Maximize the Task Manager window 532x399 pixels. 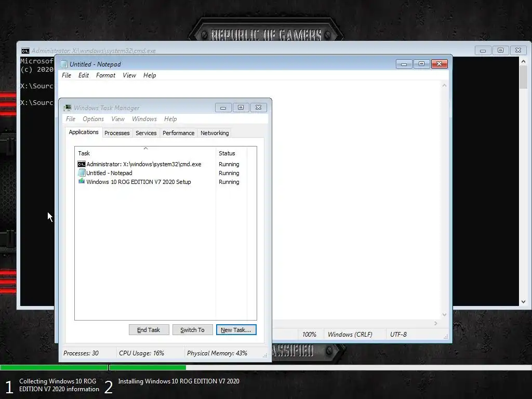[x=241, y=108]
